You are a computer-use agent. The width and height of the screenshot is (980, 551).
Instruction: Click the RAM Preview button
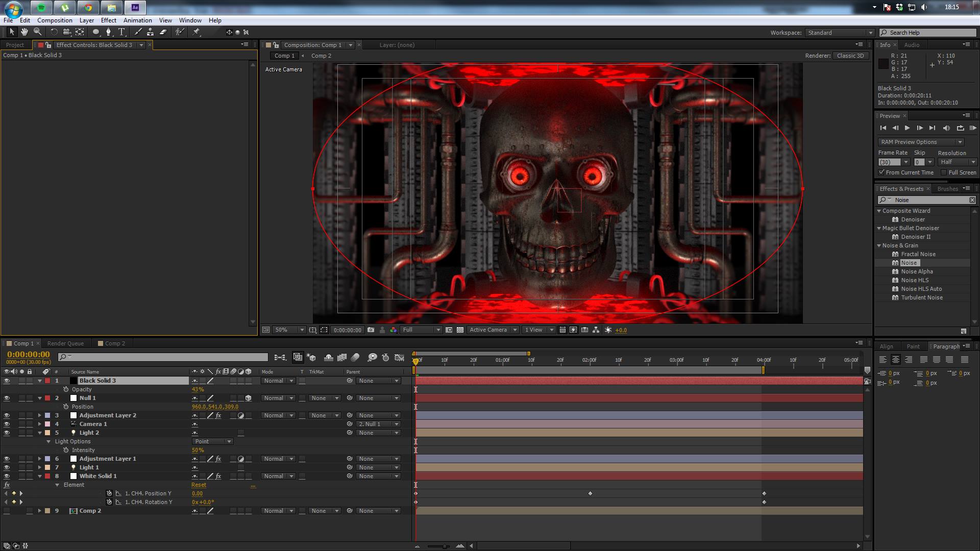[x=973, y=128]
